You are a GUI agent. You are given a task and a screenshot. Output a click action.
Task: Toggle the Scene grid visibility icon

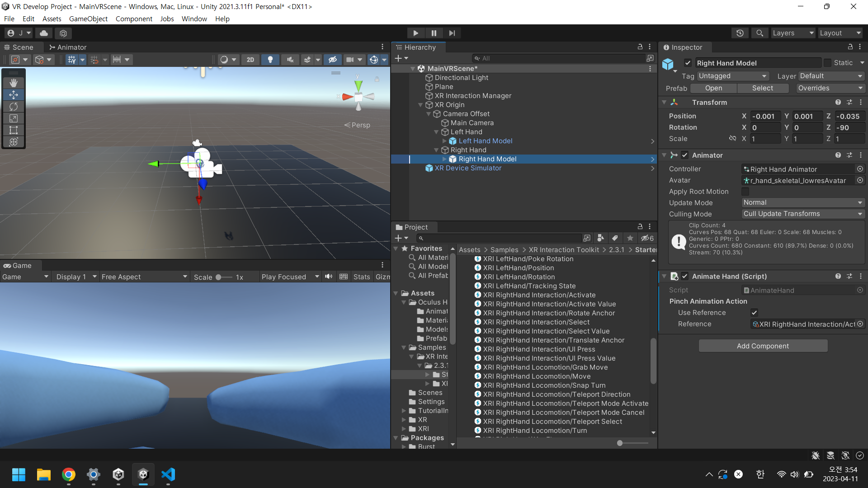pyautogui.click(x=71, y=60)
